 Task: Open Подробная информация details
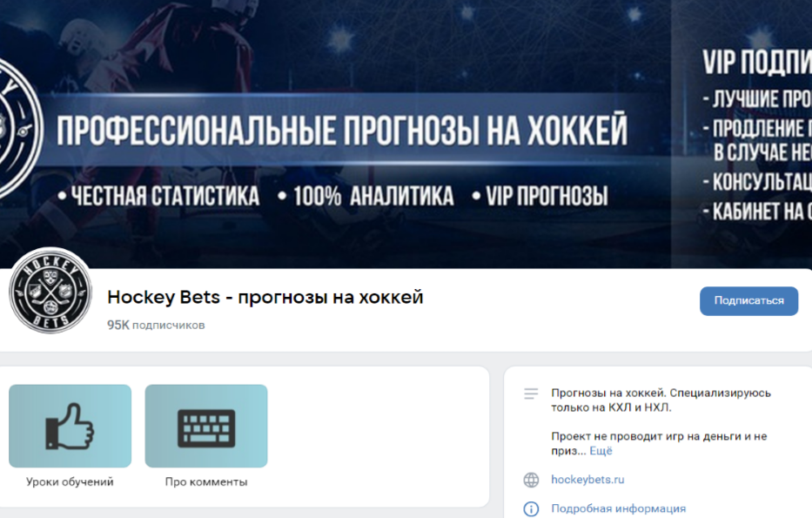point(619,508)
